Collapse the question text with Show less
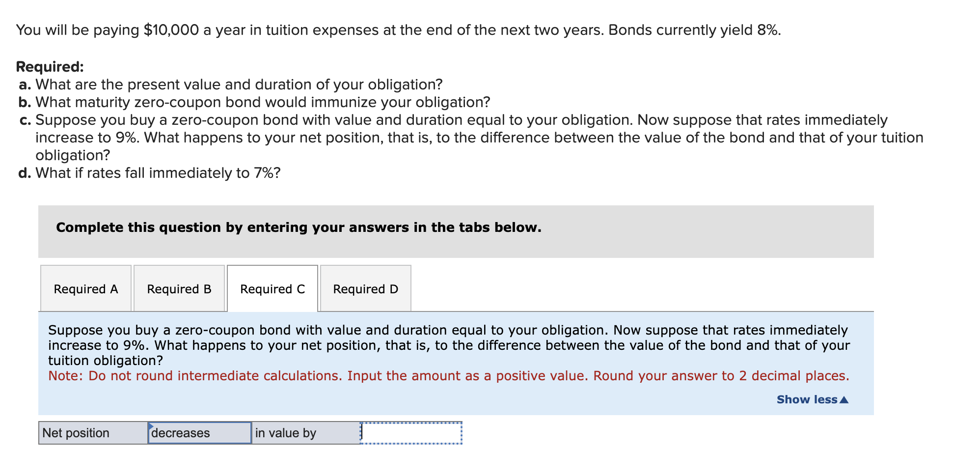Image resolution: width=980 pixels, height=451 pixels. [805, 399]
